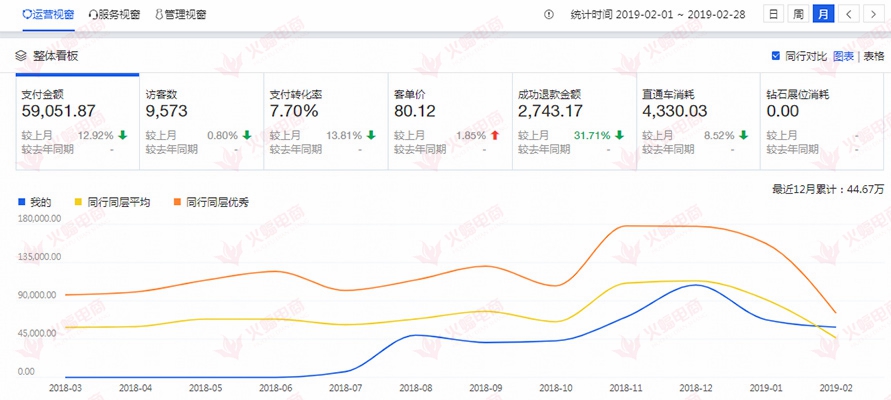Select 周 time granularity
Viewport: 891px width, 400px height.
798,14
